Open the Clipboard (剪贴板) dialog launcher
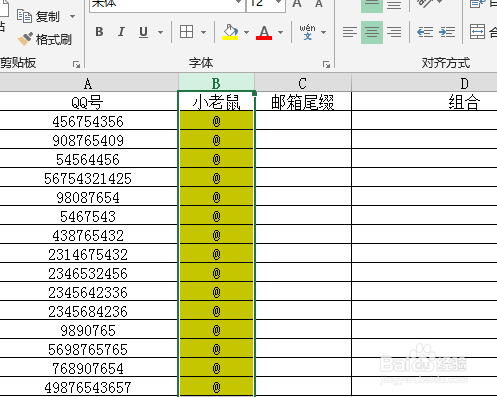This screenshot has height=397, width=497. (76, 64)
